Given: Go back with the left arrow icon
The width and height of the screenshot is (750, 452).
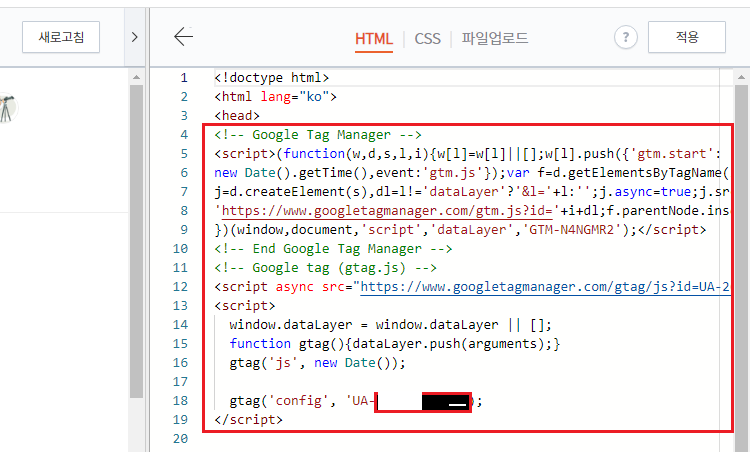Looking at the screenshot, I should pos(184,36).
